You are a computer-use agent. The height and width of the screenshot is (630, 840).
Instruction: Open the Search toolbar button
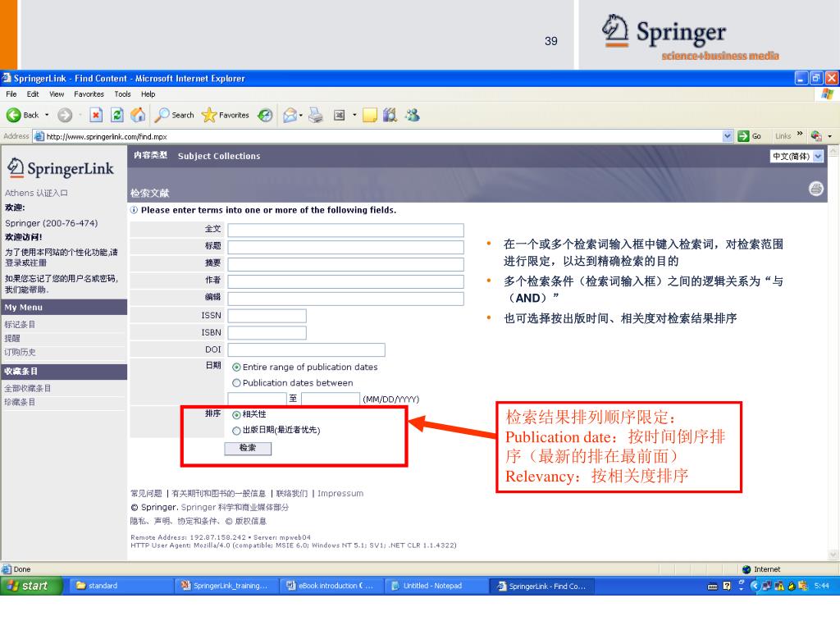(x=175, y=115)
